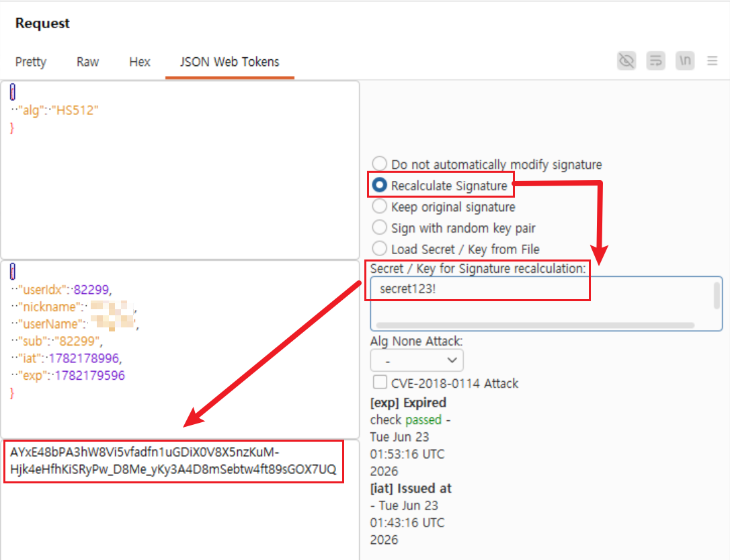Switch to the Raw tab
The height and width of the screenshot is (560, 730).
point(87,62)
